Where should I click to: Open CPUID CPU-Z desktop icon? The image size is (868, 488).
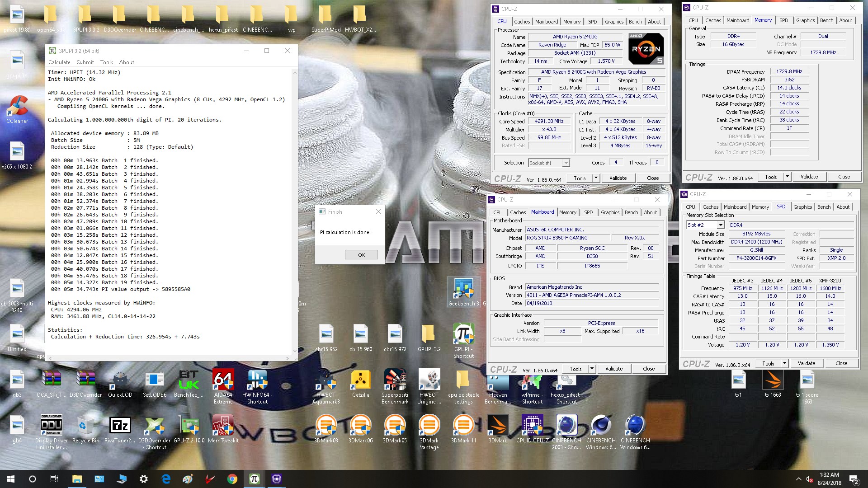tap(532, 428)
